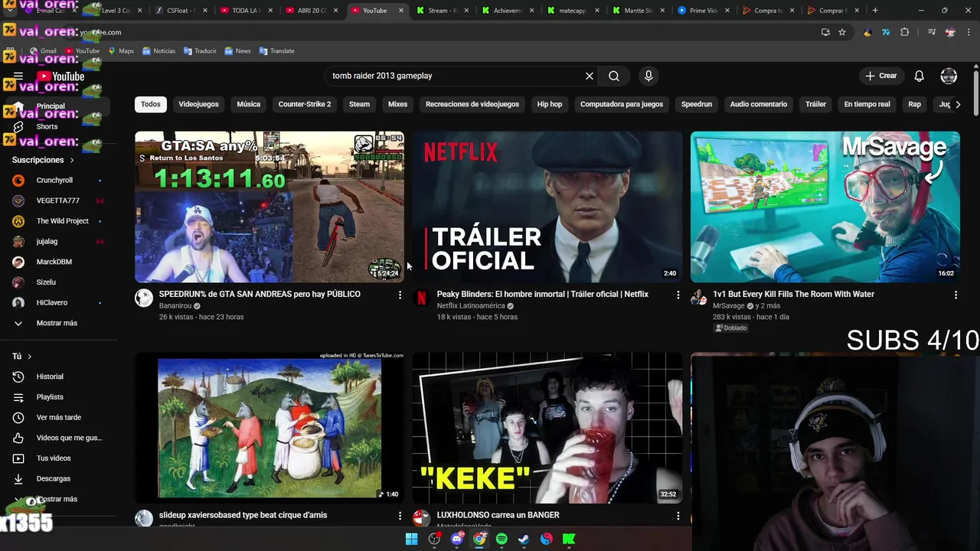980x551 pixels.
Task: Switch to the CSFloat browser tab
Action: pos(180,11)
